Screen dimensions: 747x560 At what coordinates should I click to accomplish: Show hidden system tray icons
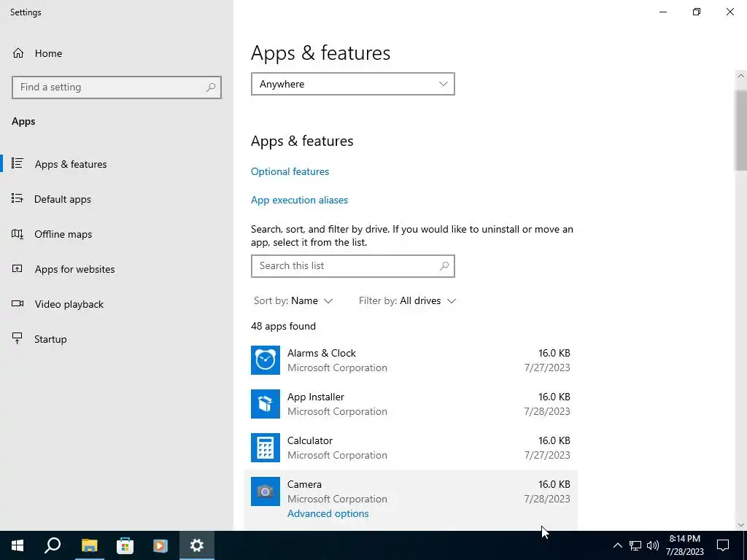(617, 545)
